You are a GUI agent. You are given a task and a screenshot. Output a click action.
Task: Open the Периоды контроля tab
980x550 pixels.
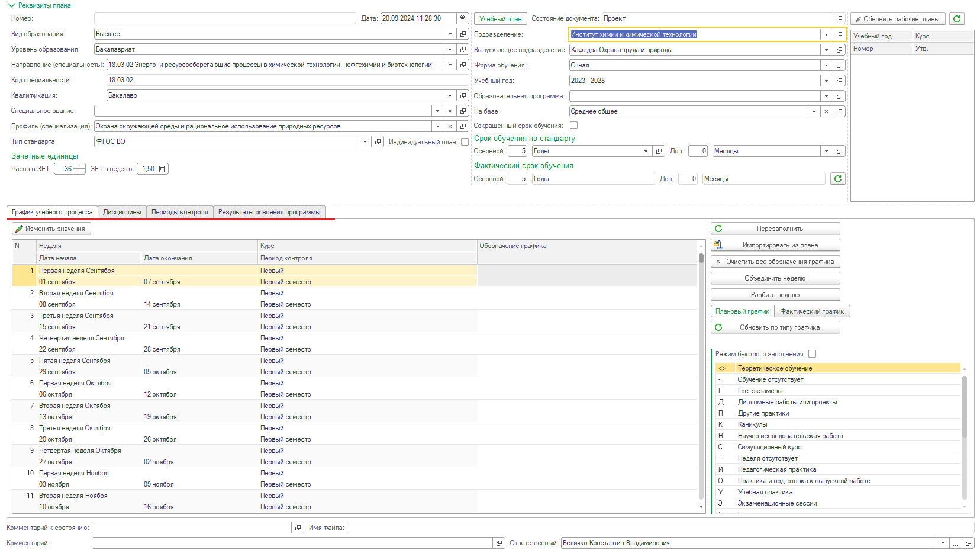pyautogui.click(x=180, y=212)
